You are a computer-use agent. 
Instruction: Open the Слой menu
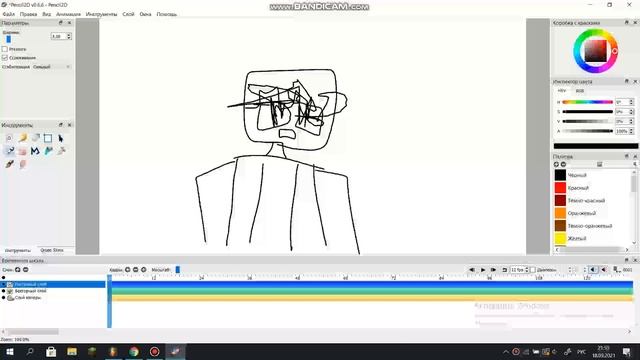click(128, 14)
